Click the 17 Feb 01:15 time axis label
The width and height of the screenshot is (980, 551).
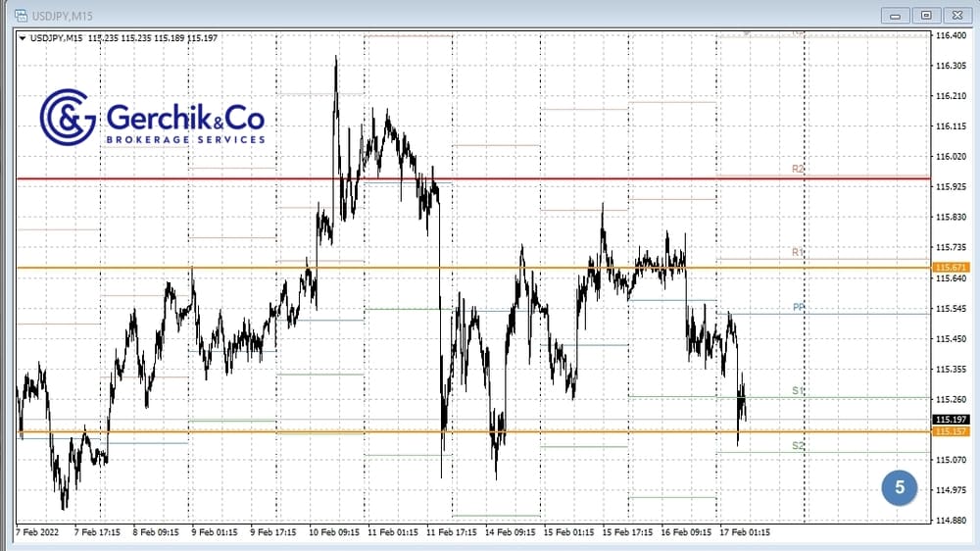(x=744, y=533)
